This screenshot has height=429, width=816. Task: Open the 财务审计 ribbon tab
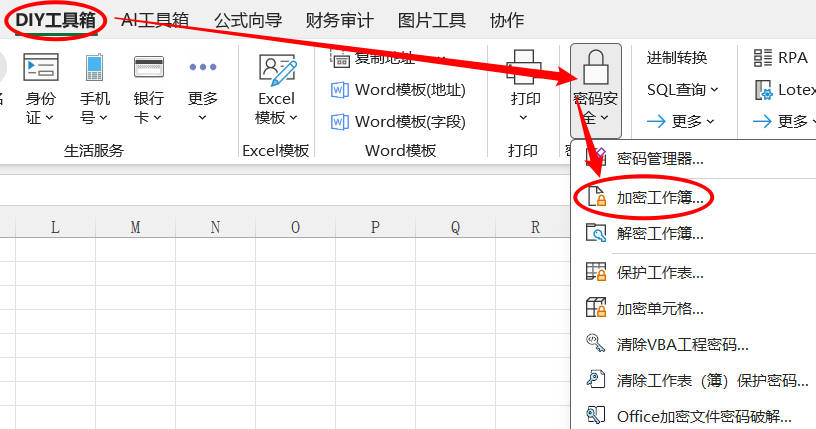click(x=340, y=20)
